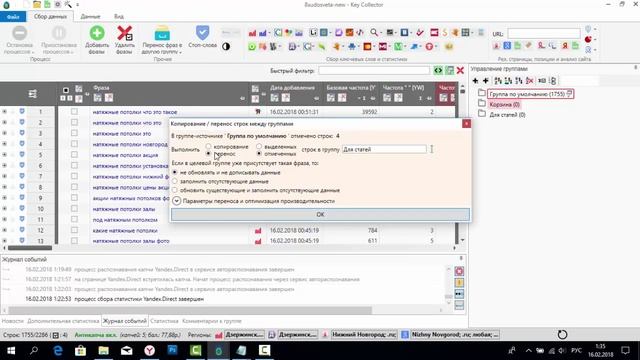
Task: Open the Файл menu
Action: point(13,17)
